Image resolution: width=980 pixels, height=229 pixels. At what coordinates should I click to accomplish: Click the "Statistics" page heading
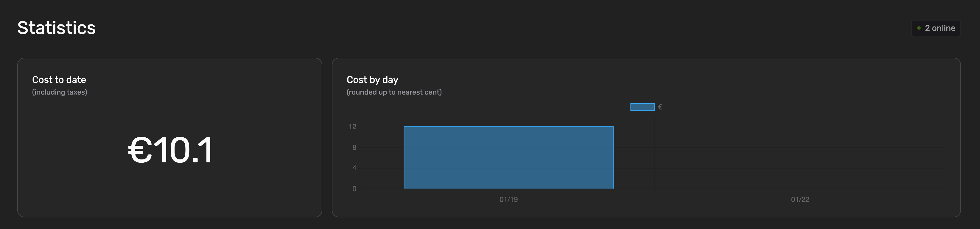(x=56, y=28)
